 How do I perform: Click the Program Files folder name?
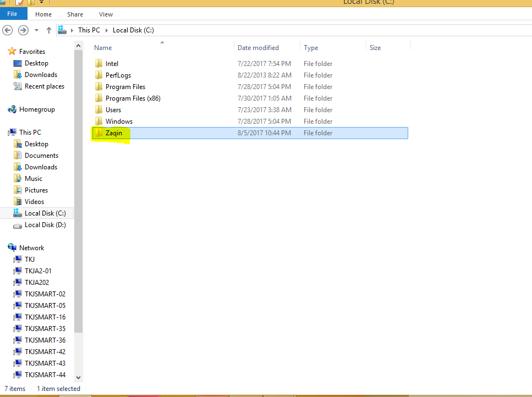[x=125, y=86]
